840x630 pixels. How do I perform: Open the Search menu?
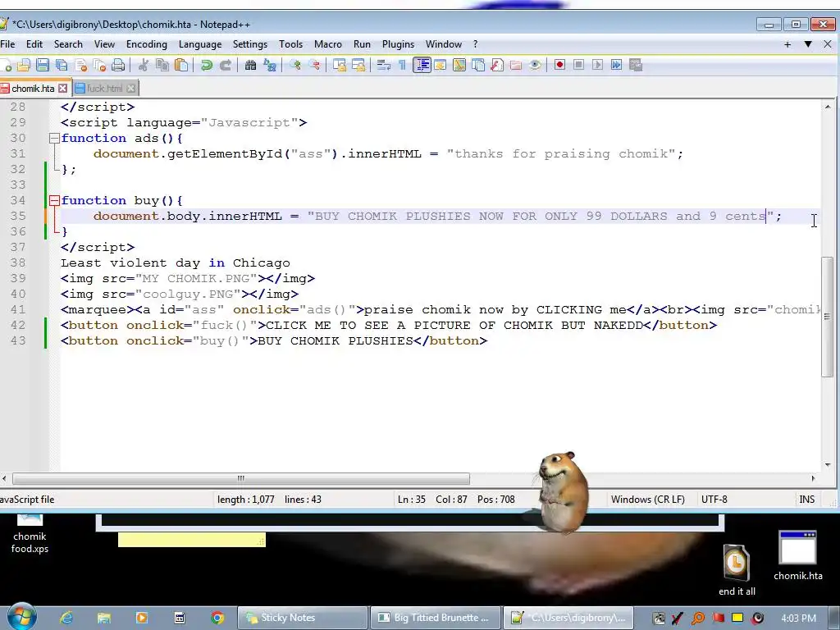[68, 44]
